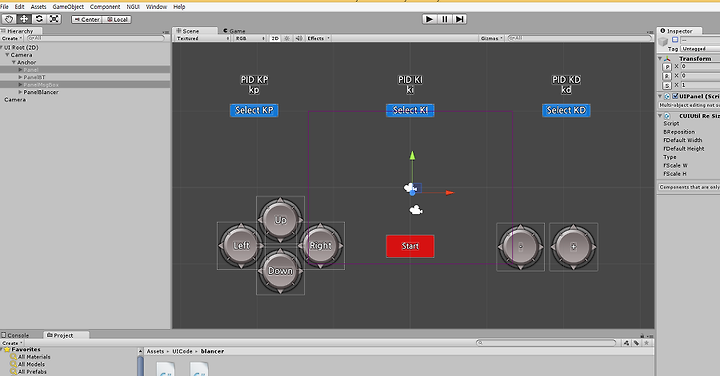Collapse the Transform component foldout
720x376 pixels.
660,59
